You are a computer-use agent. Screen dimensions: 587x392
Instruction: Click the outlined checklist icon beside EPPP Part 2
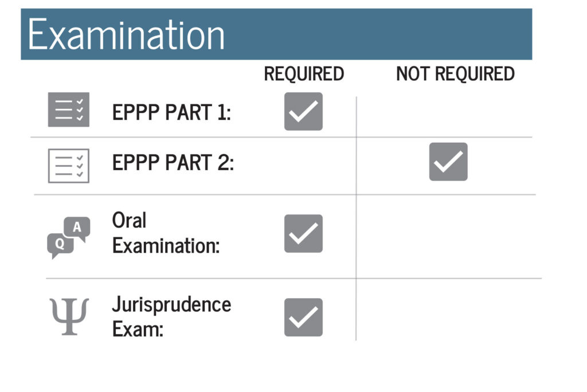69,166
